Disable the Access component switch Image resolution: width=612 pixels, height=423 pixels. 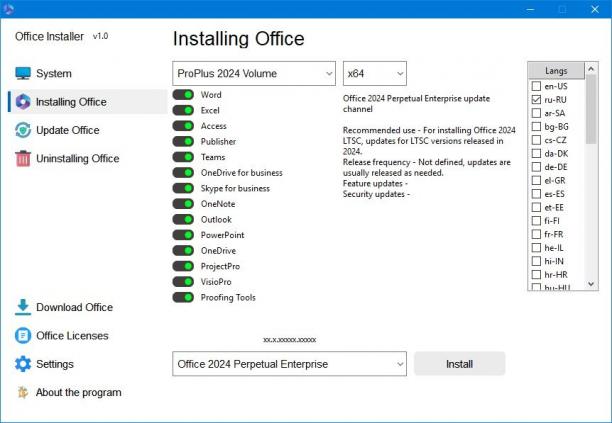[x=183, y=126]
